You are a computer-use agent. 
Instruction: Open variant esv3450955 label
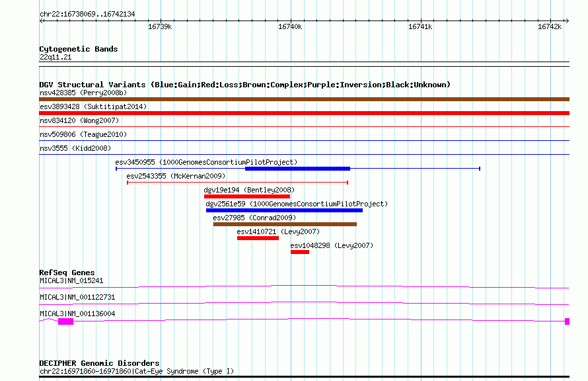tap(206, 162)
